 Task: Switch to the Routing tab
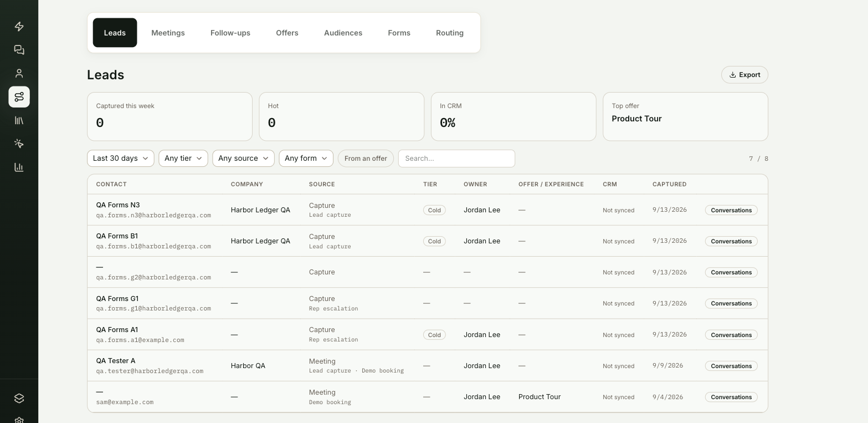click(450, 33)
